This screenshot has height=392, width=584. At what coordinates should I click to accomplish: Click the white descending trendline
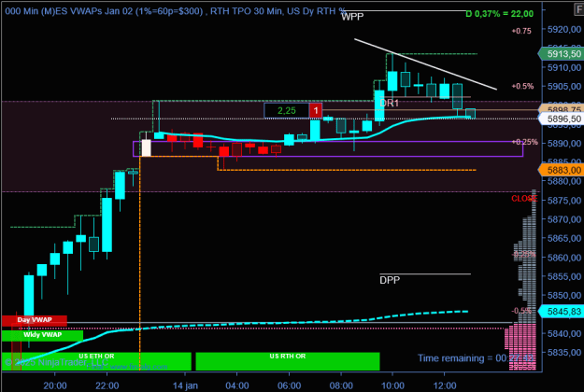pos(425,64)
